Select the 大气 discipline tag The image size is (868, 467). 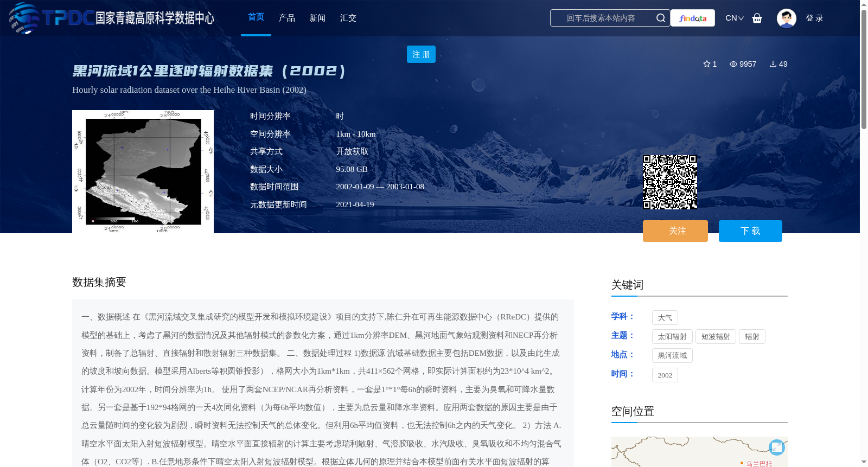coord(665,318)
